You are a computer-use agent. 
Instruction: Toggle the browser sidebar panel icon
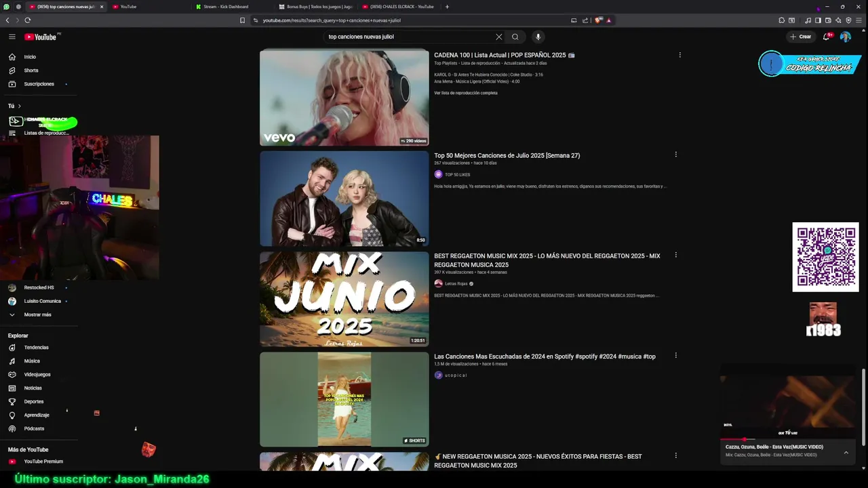click(x=818, y=20)
